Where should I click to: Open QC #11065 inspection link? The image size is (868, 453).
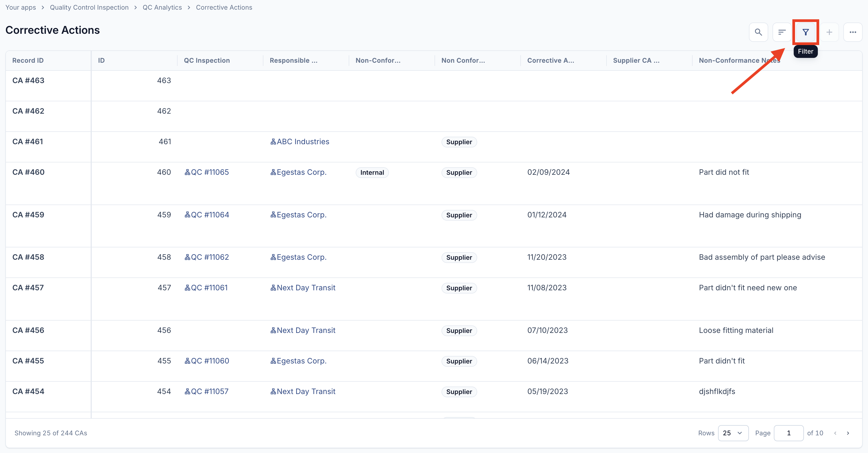[207, 172]
